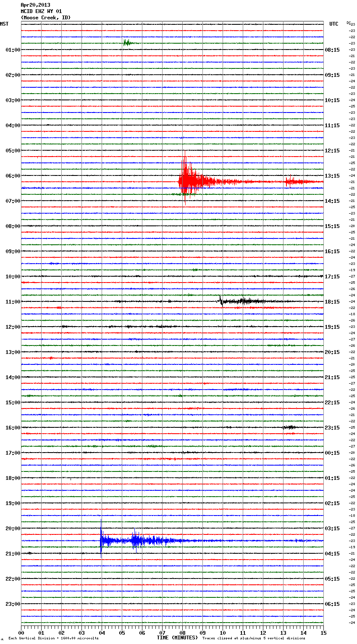Select the 03:00 MST time label

click(13, 100)
